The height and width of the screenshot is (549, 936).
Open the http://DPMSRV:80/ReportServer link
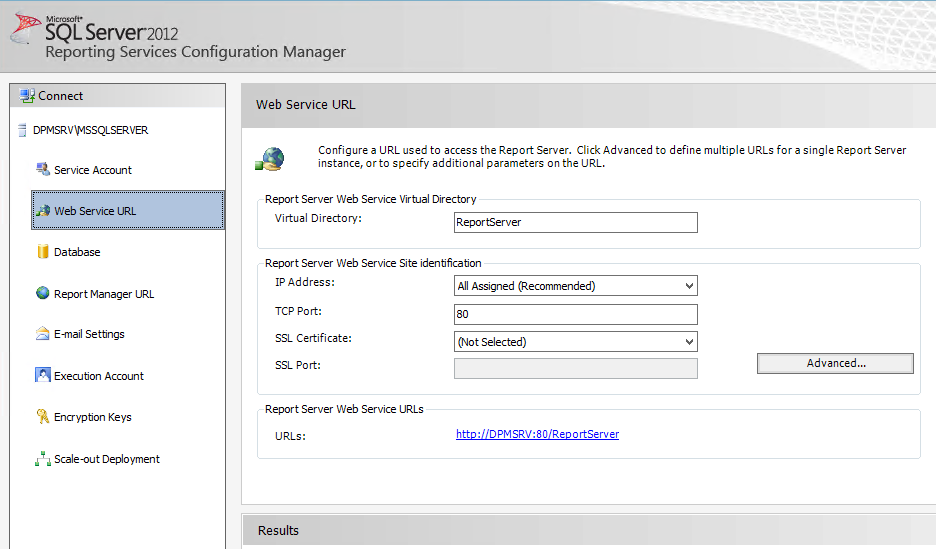pyautogui.click(x=537, y=434)
